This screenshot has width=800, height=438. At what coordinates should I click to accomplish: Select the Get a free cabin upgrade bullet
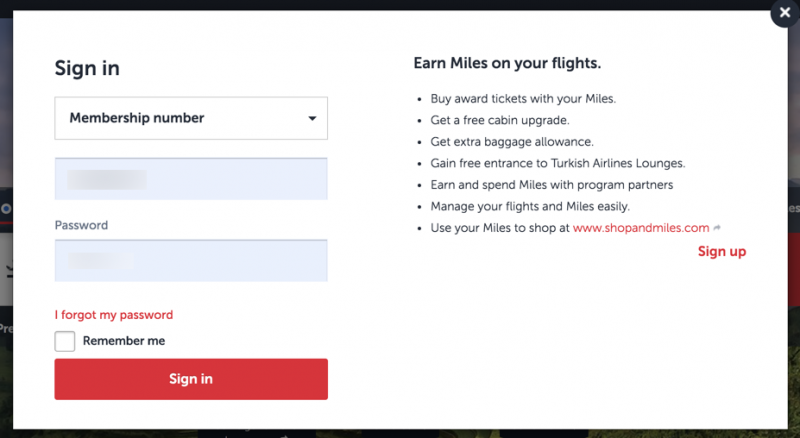pos(499,120)
